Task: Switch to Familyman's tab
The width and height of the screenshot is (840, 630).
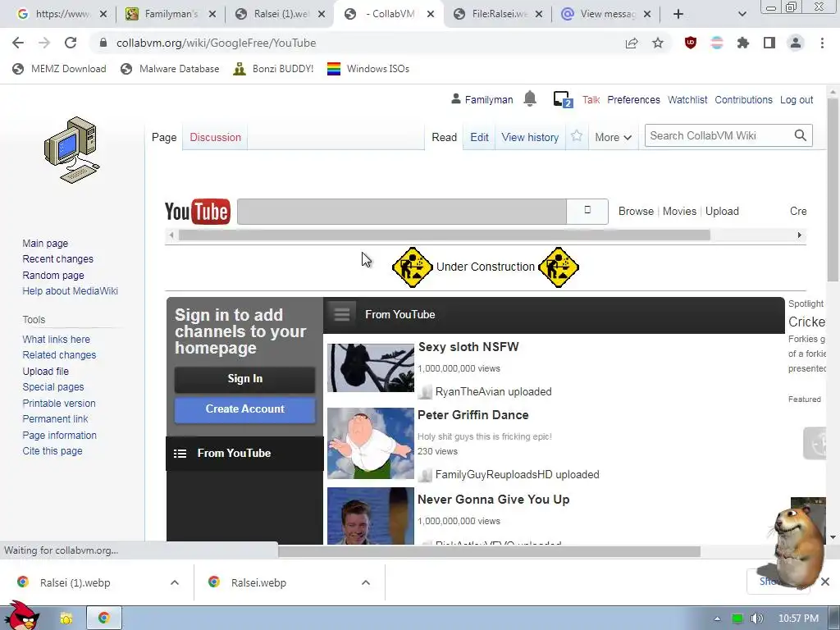Action: pyautogui.click(x=171, y=14)
